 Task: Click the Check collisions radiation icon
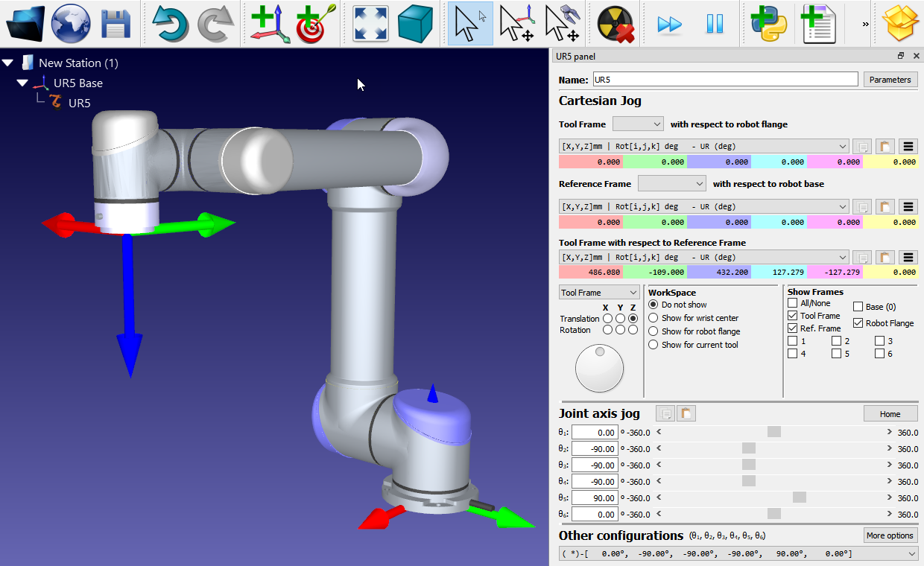click(x=615, y=24)
